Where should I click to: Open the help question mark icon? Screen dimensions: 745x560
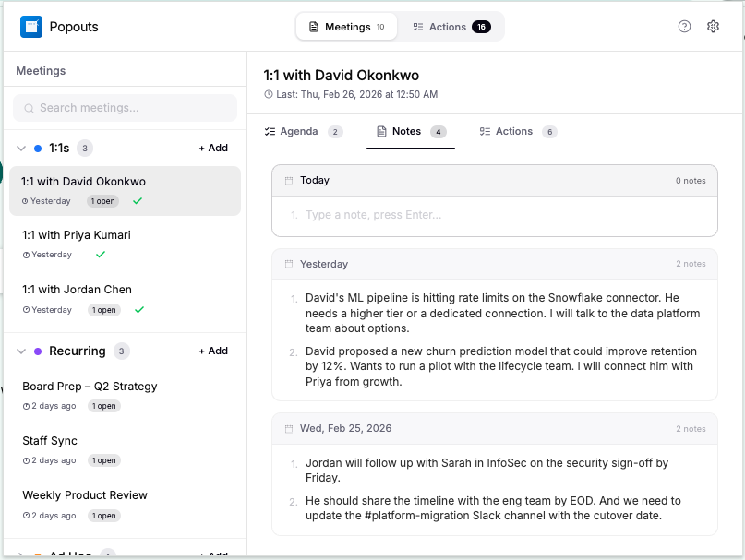(684, 27)
